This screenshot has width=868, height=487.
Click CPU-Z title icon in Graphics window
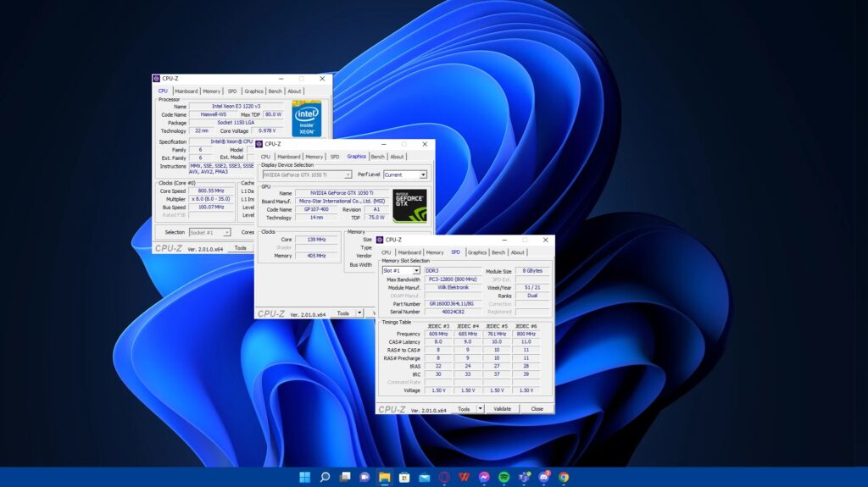[x=259, y=144]
